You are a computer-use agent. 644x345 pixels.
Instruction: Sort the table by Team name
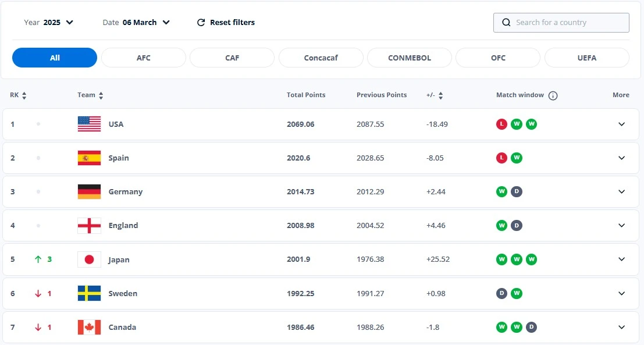coord(101,95)
